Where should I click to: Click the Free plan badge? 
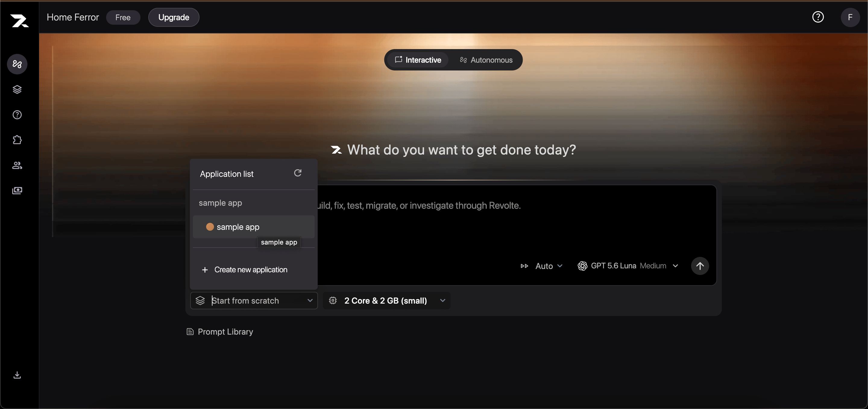[123, 17]
